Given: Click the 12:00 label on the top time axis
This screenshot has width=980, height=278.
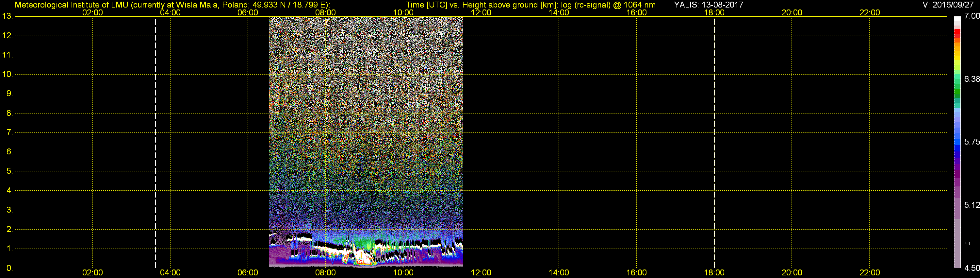Looking at the screenshot, I should (481, 12).
